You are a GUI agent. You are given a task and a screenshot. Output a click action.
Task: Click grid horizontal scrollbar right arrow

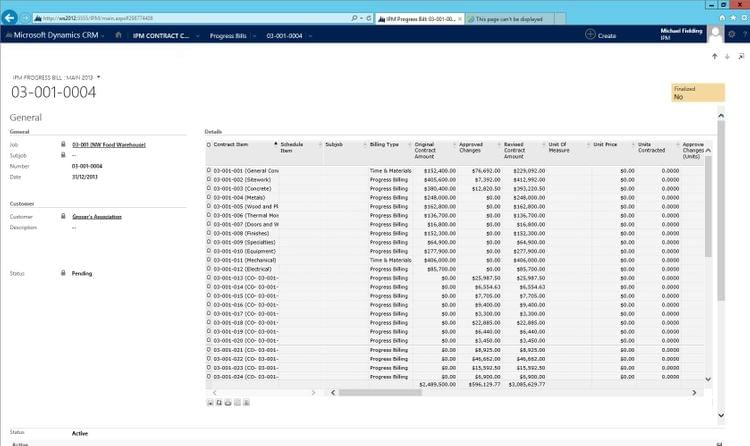tap(694, 392)
